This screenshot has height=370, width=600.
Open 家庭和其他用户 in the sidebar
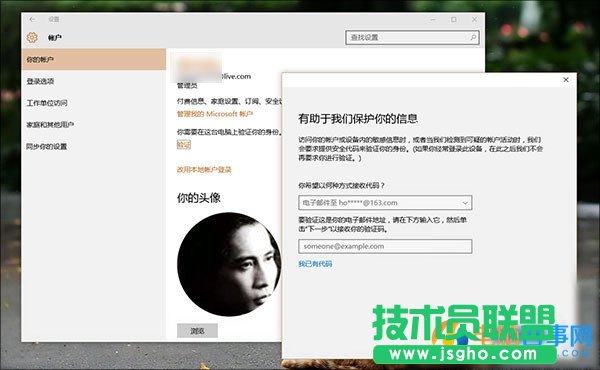click(x=94, y=125)
